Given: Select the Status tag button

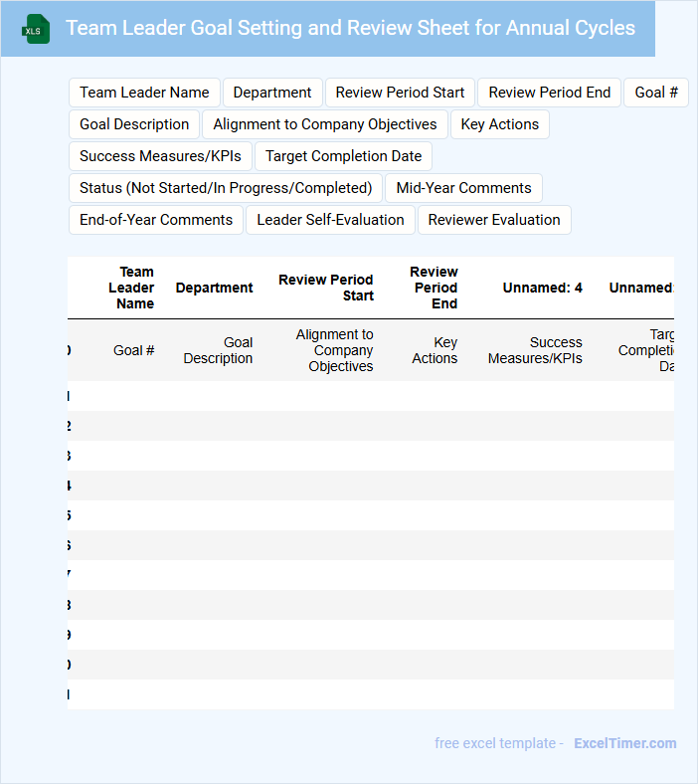Looking at the screenshot, I should coord(226,188).
